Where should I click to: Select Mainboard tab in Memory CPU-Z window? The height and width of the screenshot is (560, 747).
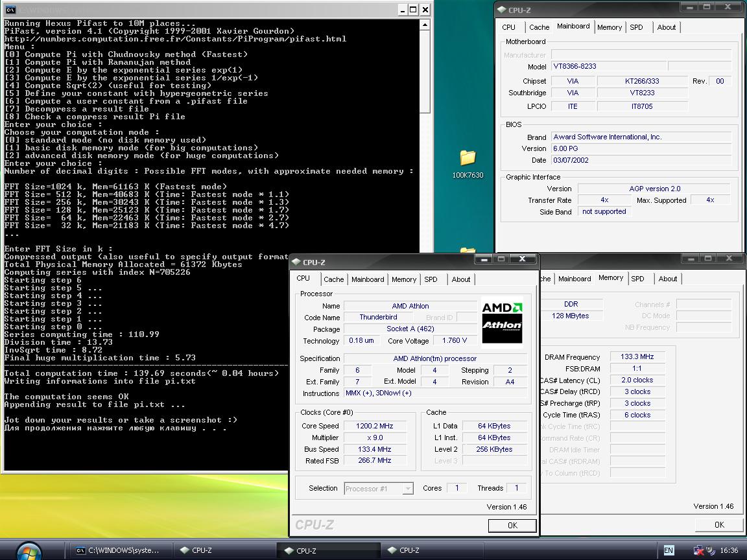[575, 279]
